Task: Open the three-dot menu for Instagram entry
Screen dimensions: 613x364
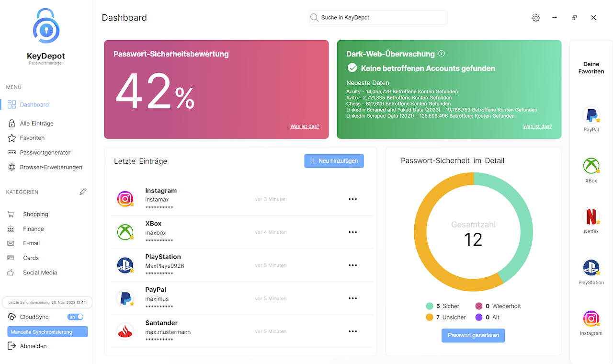Action: coord(353,199)
